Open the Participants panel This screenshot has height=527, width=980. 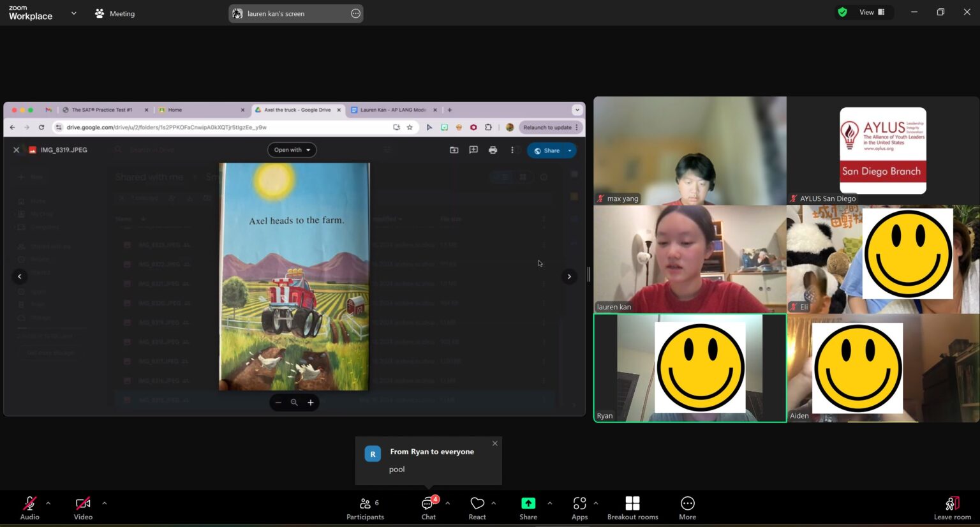[x=365, y=508]
